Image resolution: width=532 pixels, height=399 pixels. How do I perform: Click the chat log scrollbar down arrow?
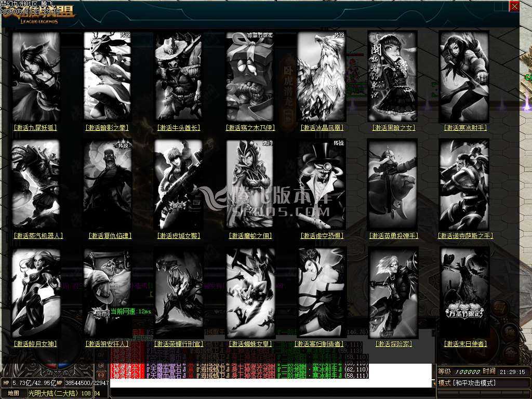click(x=434, y=383)
